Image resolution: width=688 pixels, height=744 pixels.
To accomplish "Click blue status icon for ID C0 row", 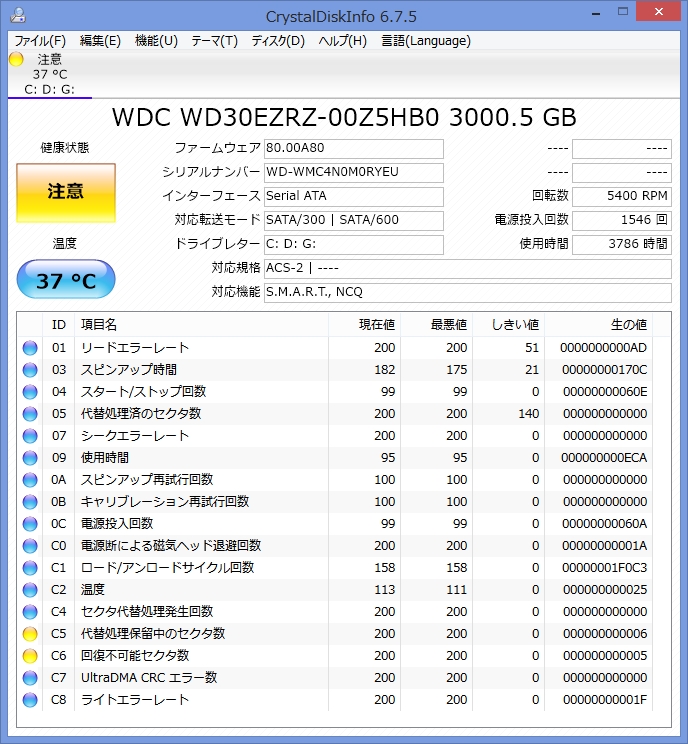I will pos(30,546).
